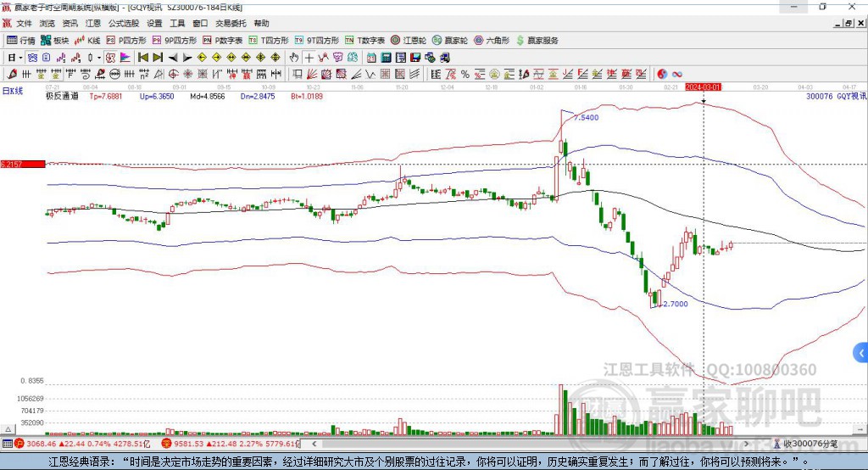The width and height of the screenshot is (868, 470).
Task: Open 赢家服务 service with dollar icon
Action: 537,41
